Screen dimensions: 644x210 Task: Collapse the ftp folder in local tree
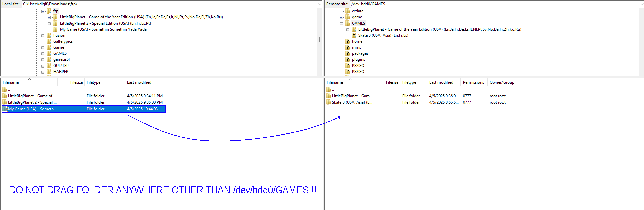(43, 11)
